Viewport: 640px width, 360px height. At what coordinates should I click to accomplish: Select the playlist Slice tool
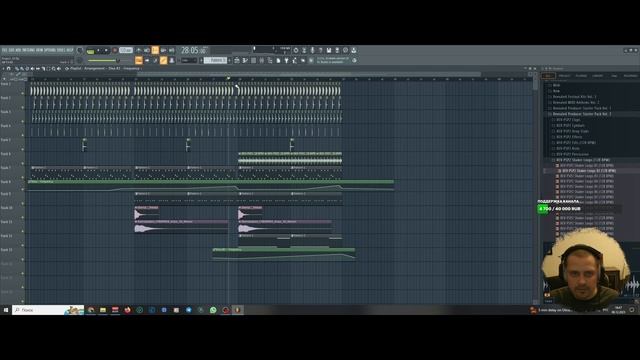click(43, 69)
